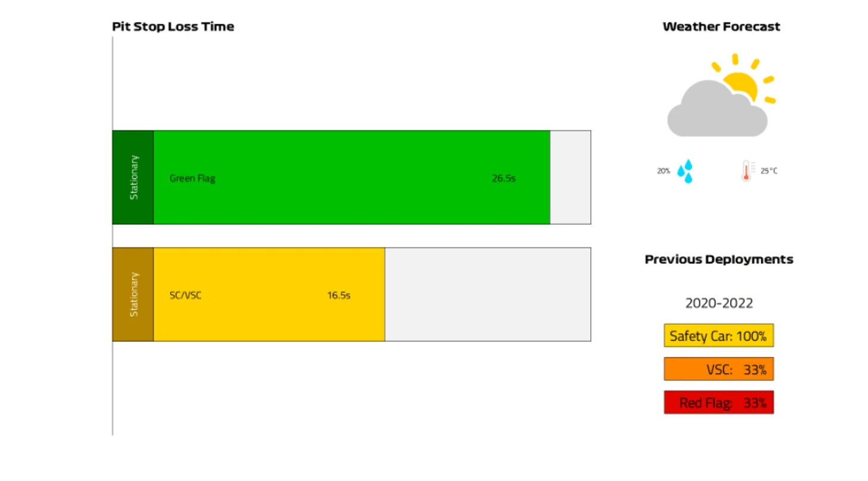Click the 26.5s time label

(503, 178)
